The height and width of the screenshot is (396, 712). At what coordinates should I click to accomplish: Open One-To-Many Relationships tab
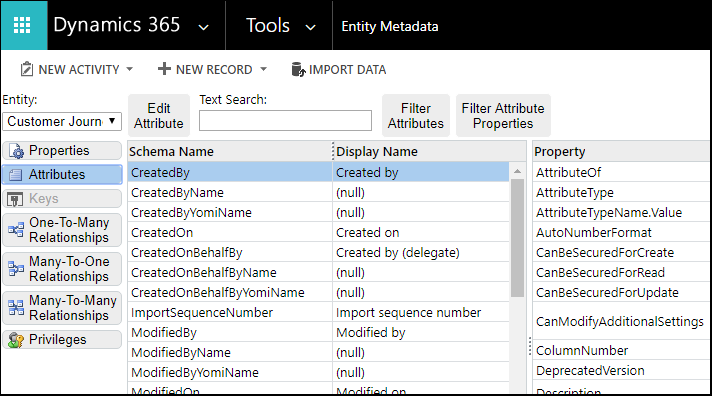click(62, 230)
